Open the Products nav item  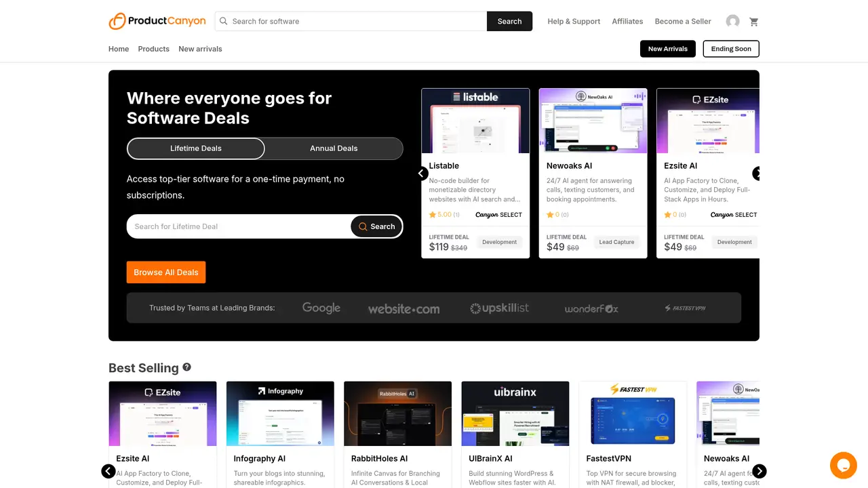click(x=154, y=49)
